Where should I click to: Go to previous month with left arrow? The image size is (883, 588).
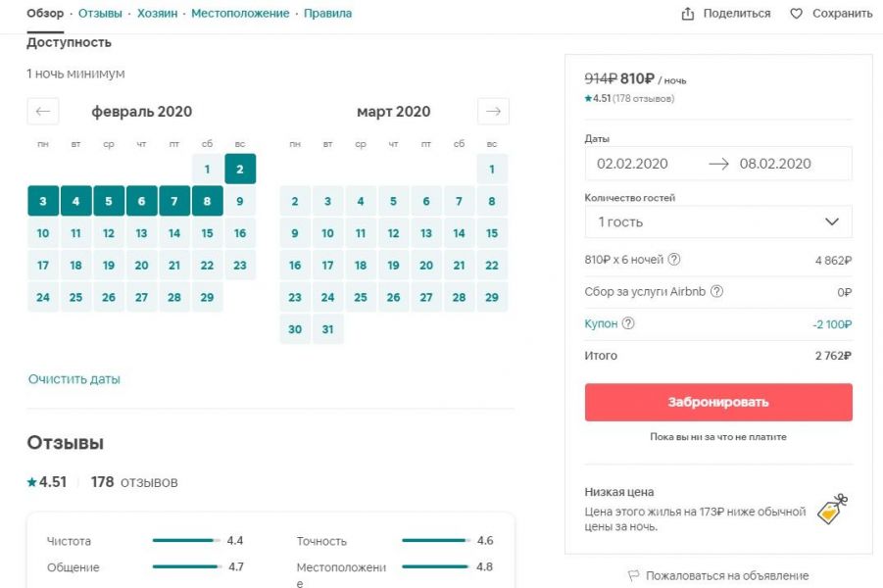[43, 112]
